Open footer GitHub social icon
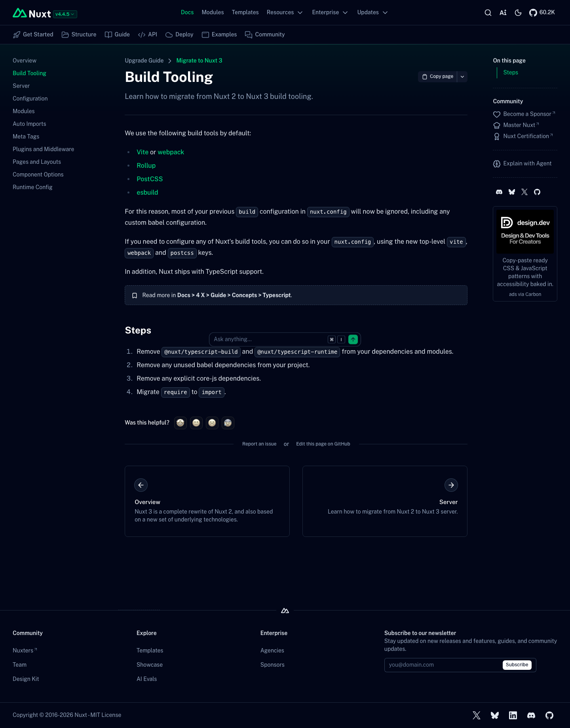Viewport: 570px width, 728px height. 549,715
